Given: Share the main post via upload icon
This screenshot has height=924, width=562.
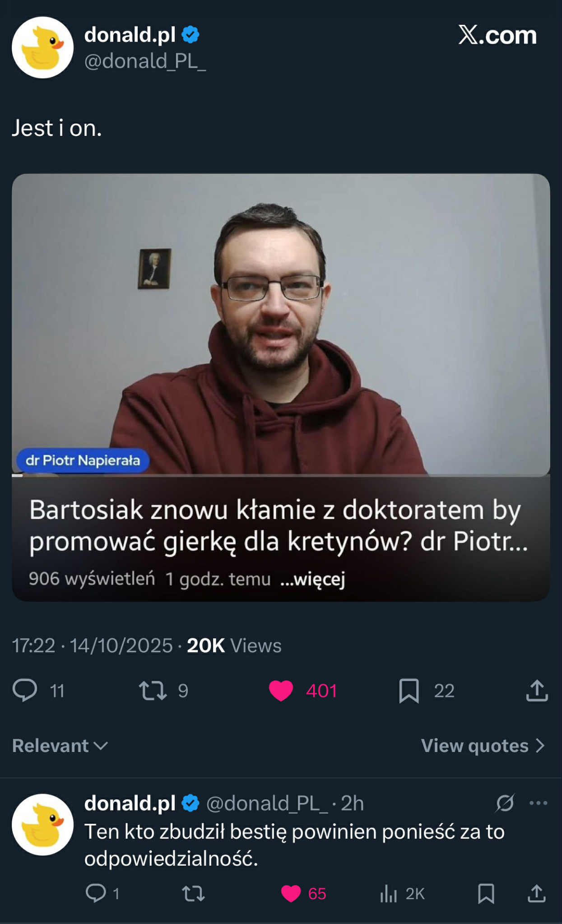Looking at the screenshot, I should (x=537, y=691).
